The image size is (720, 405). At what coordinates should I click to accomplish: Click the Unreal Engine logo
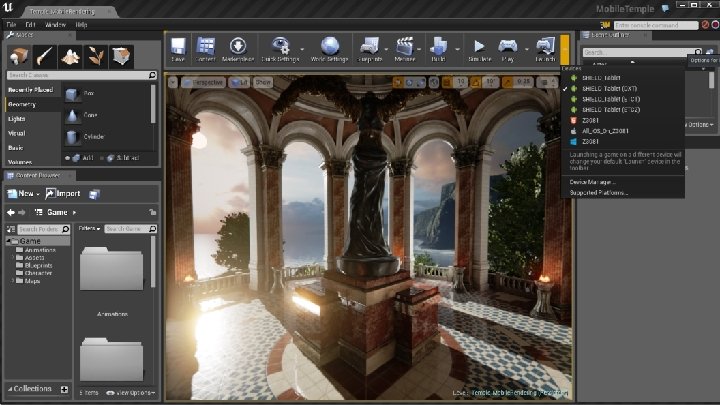[x=8, y=7]
